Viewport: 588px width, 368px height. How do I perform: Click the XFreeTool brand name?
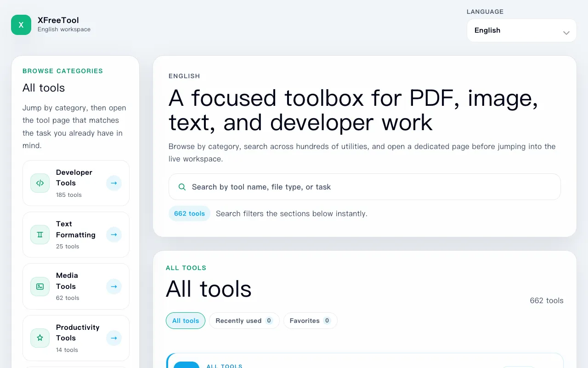(58, 20)
